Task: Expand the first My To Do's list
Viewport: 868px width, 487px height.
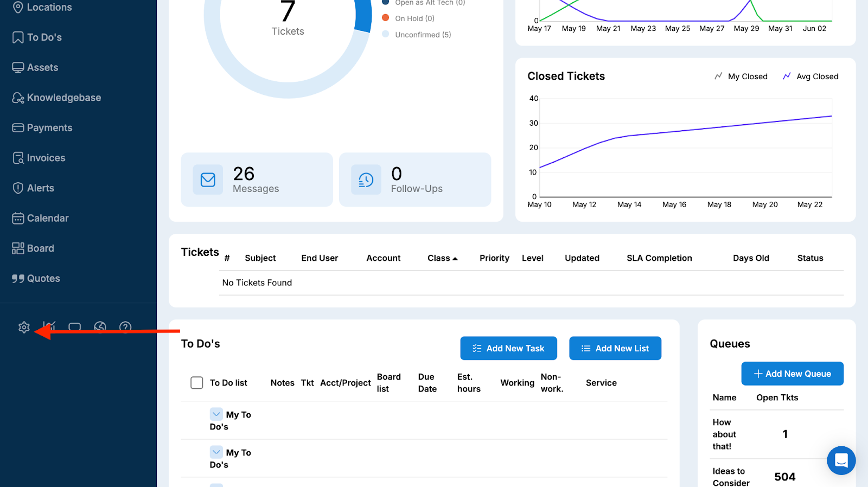Action: tap(216, 414)
